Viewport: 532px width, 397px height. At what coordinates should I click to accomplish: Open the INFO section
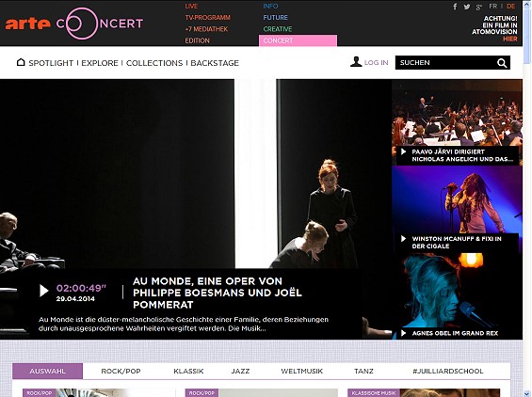(270, 6)
